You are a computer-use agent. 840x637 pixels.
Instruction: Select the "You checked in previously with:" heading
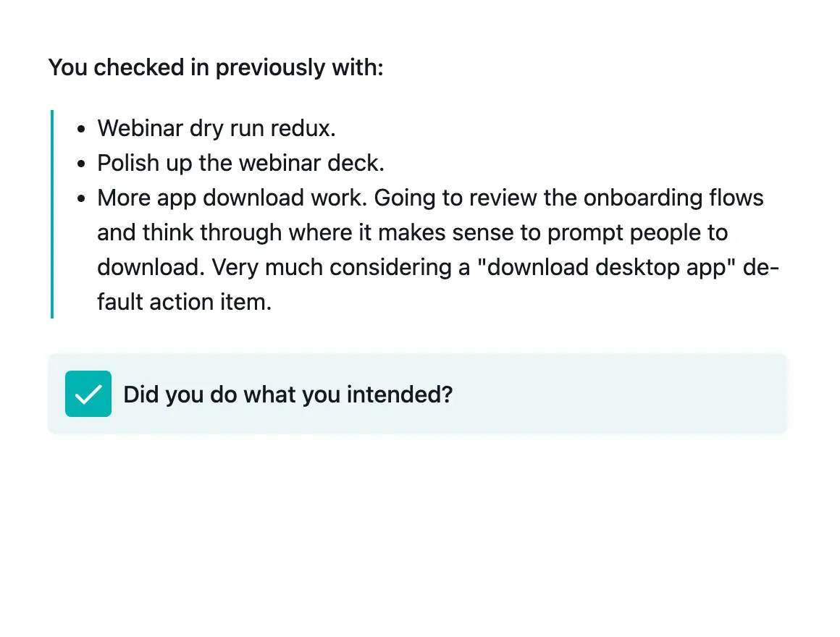click(x=215, y=67)
